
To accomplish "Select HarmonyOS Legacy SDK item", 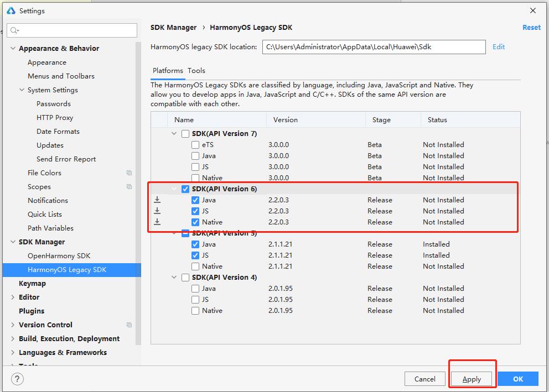I will 71,270.
